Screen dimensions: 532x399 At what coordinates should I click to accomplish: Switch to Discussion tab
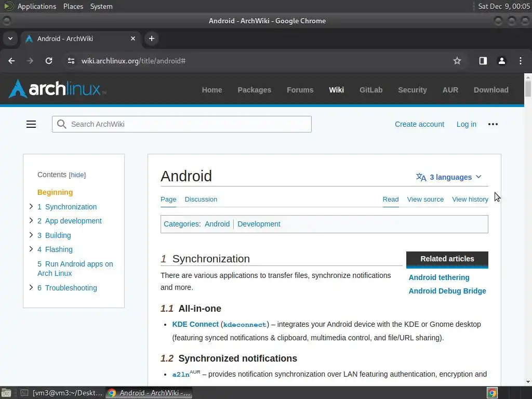click(x=201, y=199)
